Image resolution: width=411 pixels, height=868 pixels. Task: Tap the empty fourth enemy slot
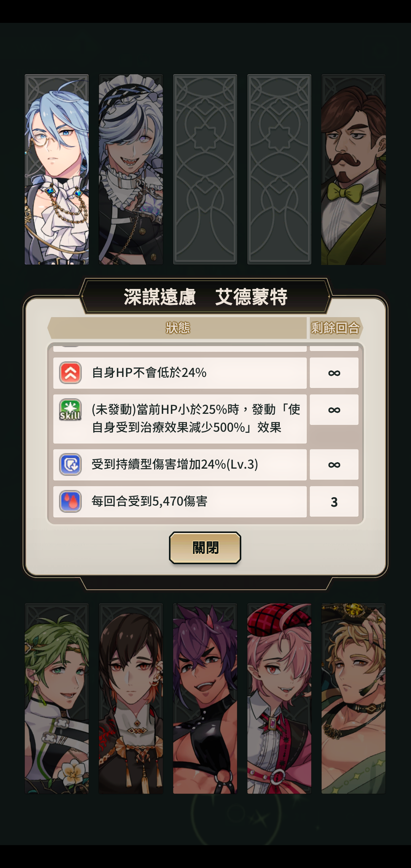click(279, 169)
